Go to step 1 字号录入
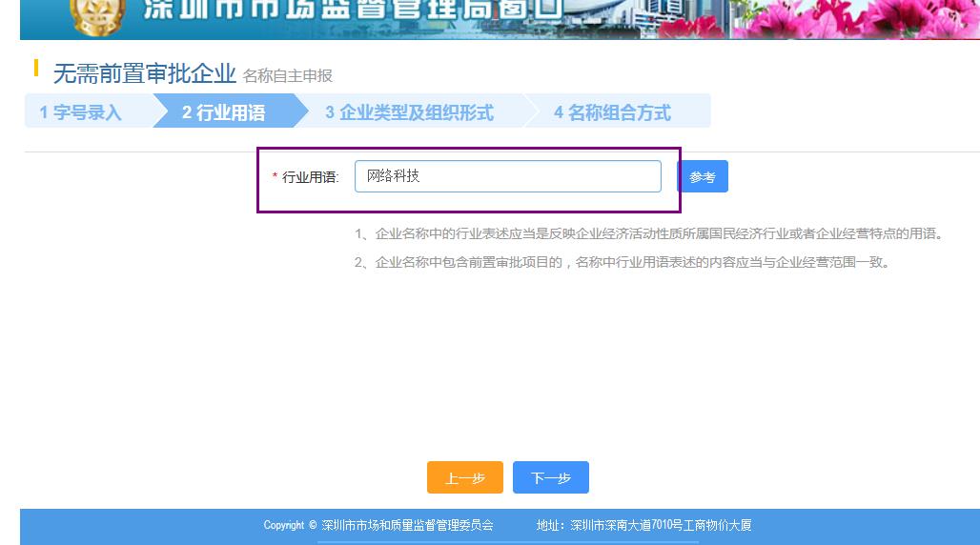 coord(81,112)
